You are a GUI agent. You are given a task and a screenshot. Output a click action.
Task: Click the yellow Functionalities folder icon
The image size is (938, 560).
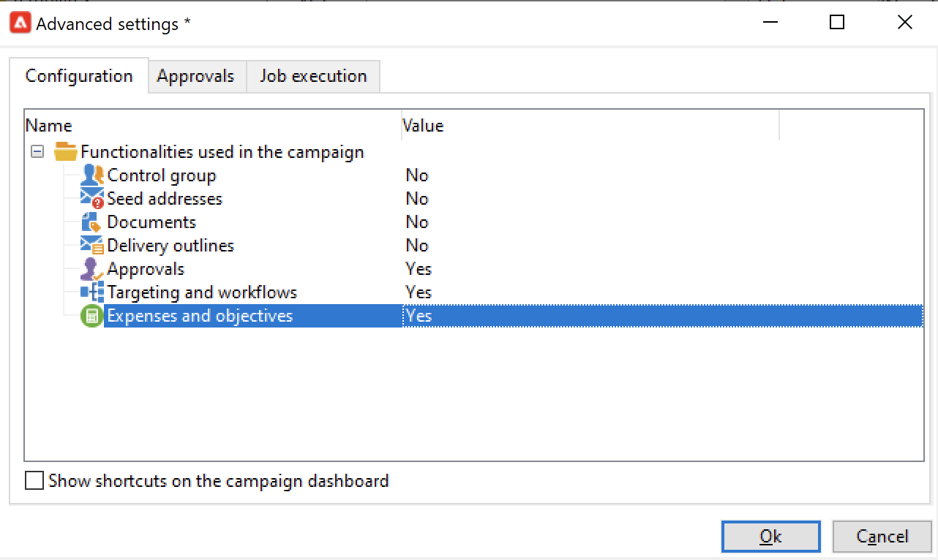[66, 152]
